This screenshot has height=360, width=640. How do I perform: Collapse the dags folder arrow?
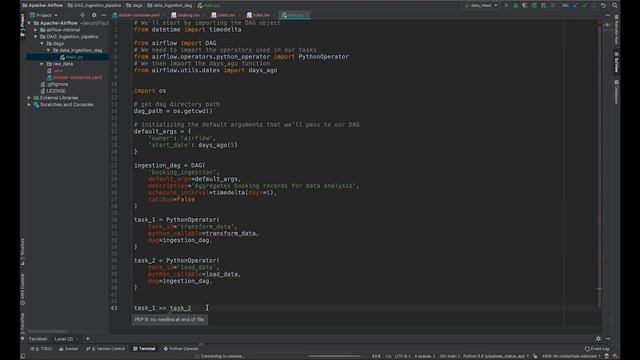(42, 43)
